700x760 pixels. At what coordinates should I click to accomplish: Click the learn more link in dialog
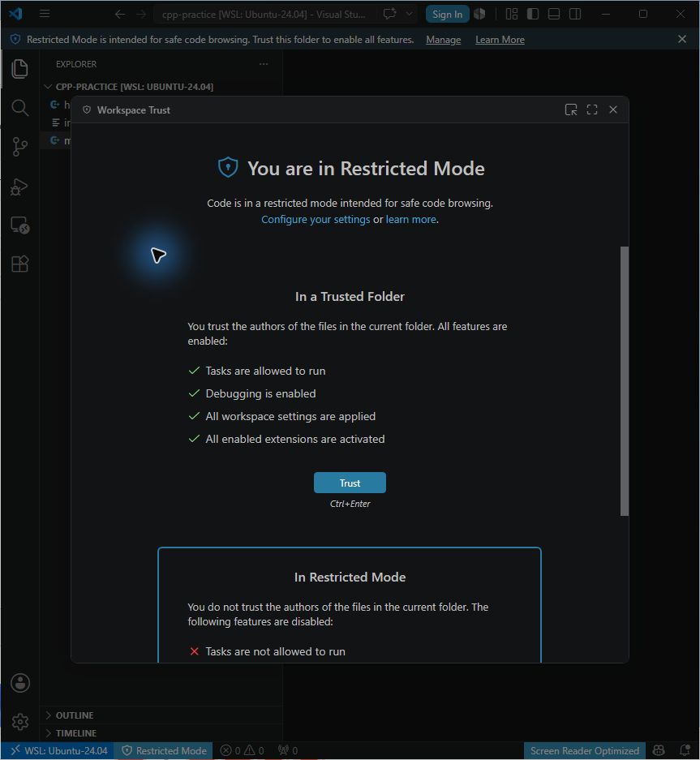click(411, 220)
